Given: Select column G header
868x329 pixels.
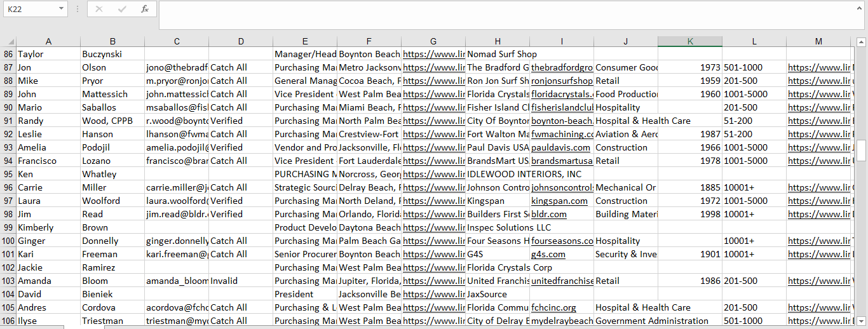Looking at the screenshot, I should (x=433, y=41).
